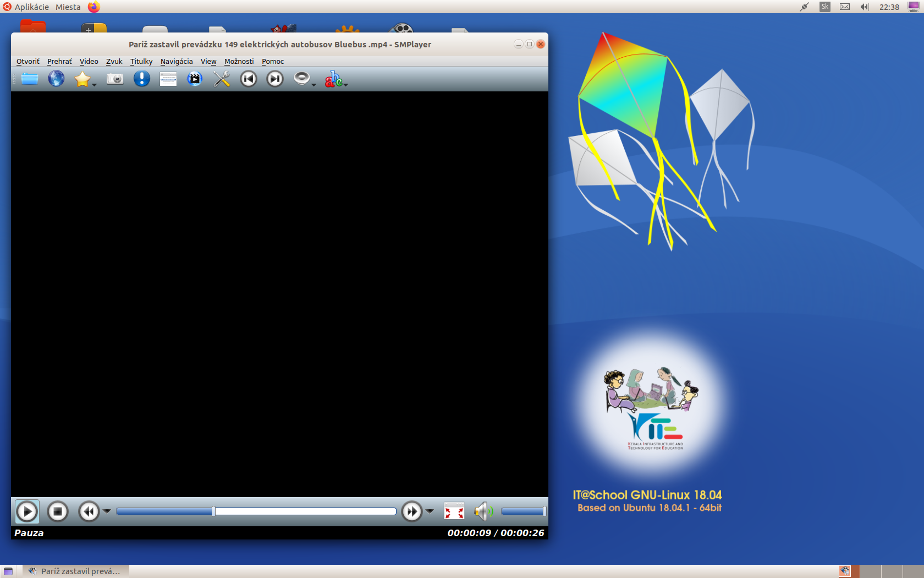
Task: Open the Titulky menu
Action: (x=141, y=61)
